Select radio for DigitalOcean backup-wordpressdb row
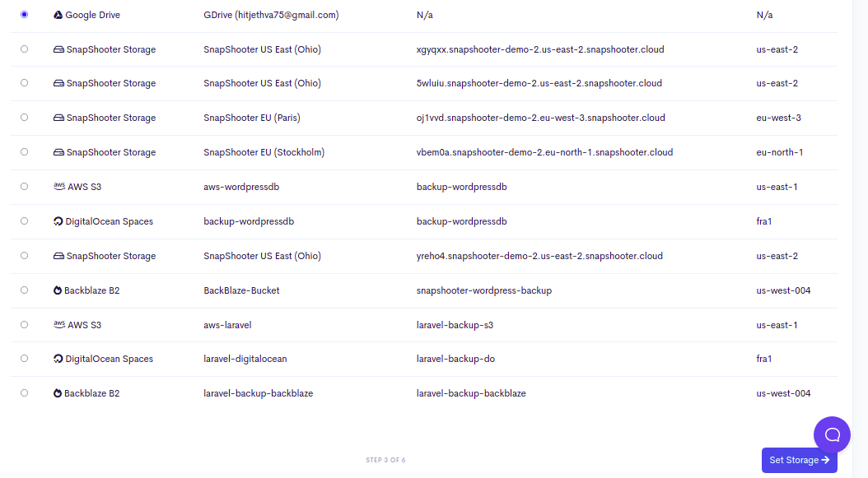 (25, 220)
